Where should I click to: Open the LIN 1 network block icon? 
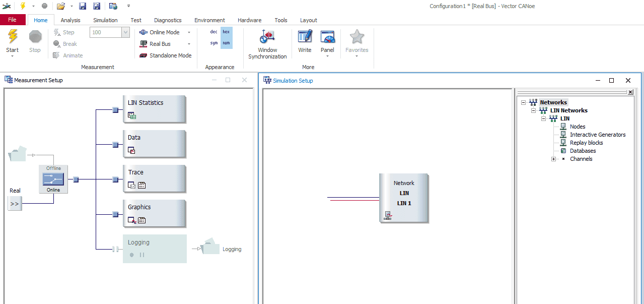388,215
